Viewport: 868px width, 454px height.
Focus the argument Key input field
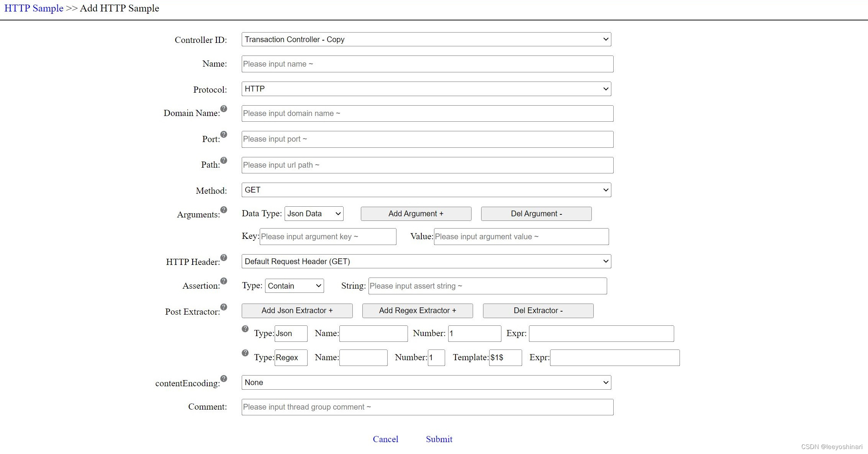click(328, 237)
